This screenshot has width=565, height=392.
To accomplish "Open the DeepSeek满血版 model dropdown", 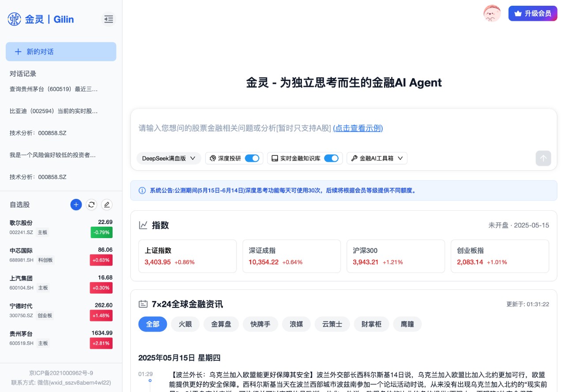I will point(169,158).
